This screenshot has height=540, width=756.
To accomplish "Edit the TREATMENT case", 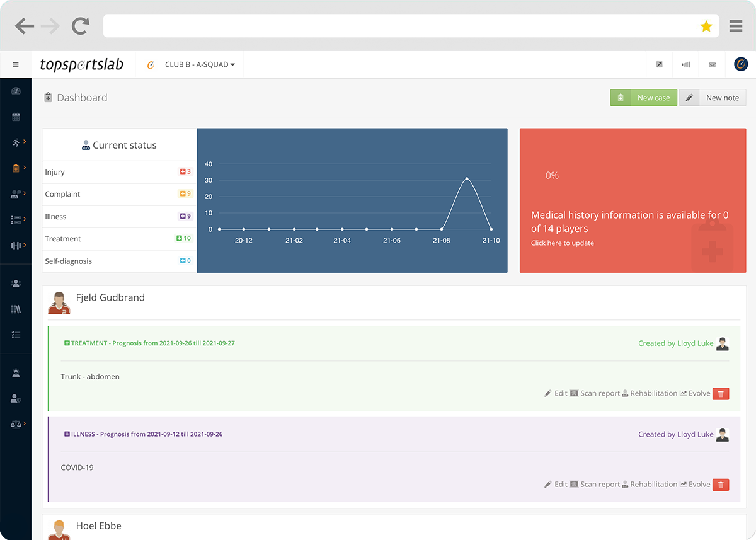I will click(x=556, y=393).
